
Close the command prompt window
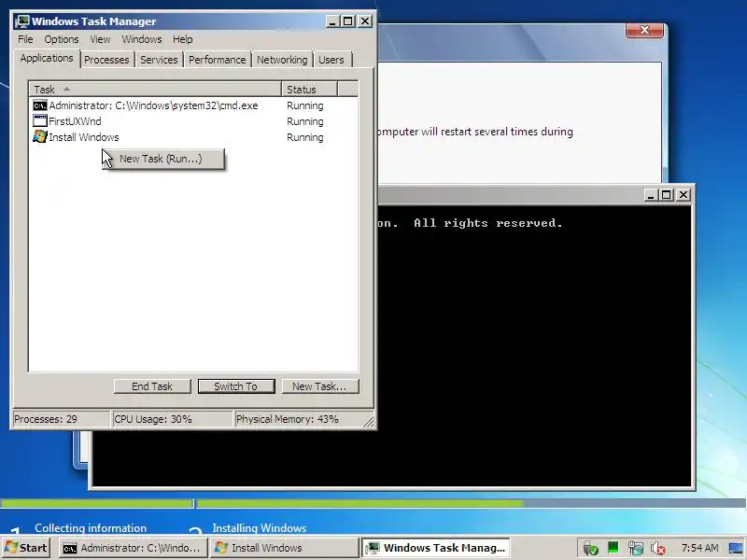(684, 195)
